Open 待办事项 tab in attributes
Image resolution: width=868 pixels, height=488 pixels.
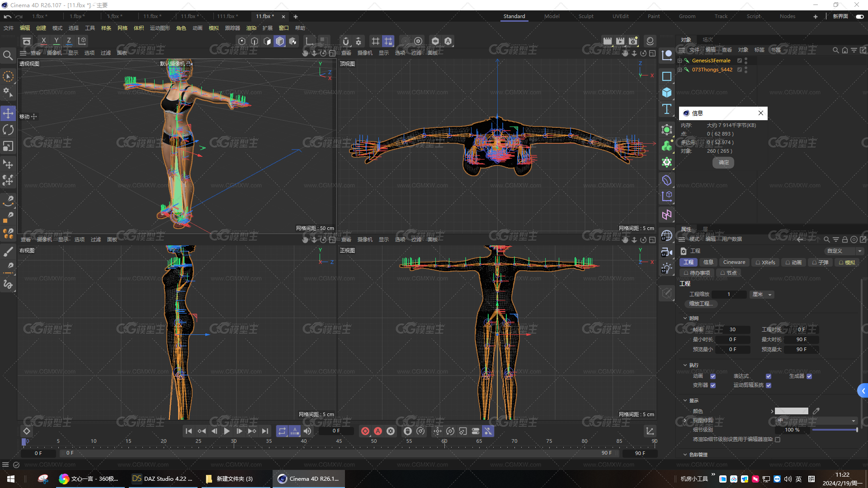(x=697, y=273)
